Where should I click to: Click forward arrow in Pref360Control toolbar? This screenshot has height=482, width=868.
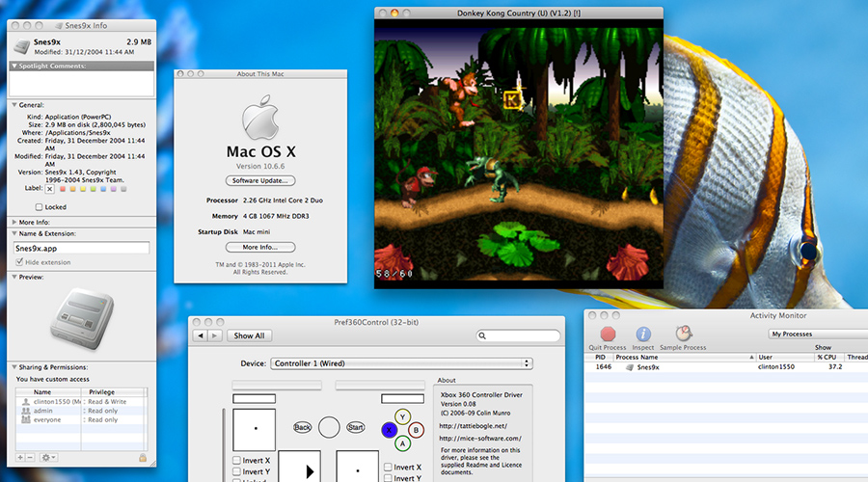(215, 335)
